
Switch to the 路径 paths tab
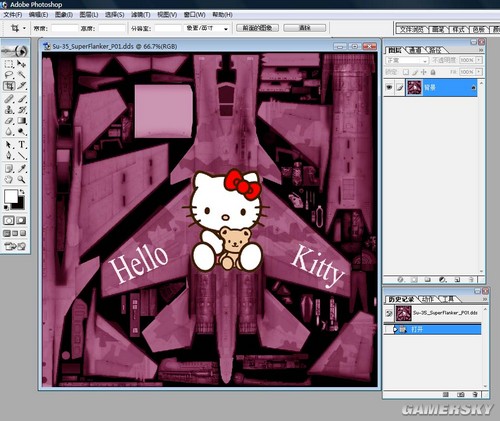point(435,50)
